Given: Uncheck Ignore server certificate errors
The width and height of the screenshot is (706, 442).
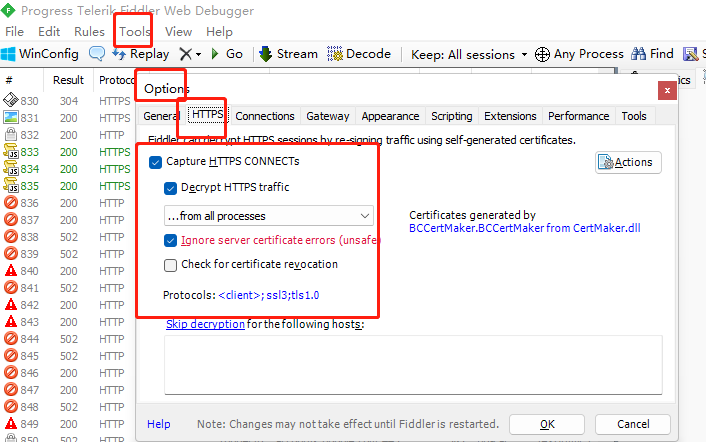Looking at the screenshot, I should (x=171, y=241).
